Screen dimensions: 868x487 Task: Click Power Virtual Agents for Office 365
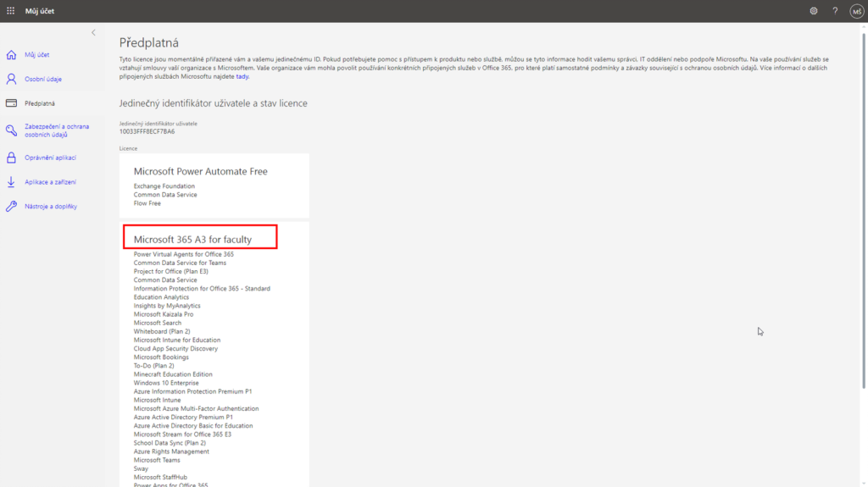[184, 255]
